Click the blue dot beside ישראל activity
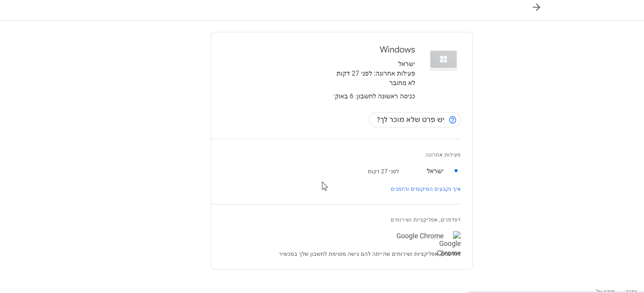Viewport: 644px width, 293px height. 456,171
